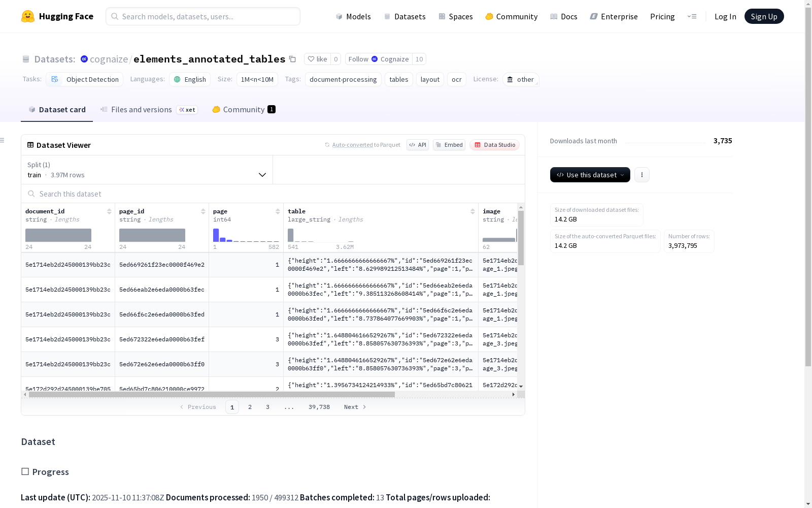
Task: Like the dataset with heart button
Action: pyautogui.click(x=317, y=59)
